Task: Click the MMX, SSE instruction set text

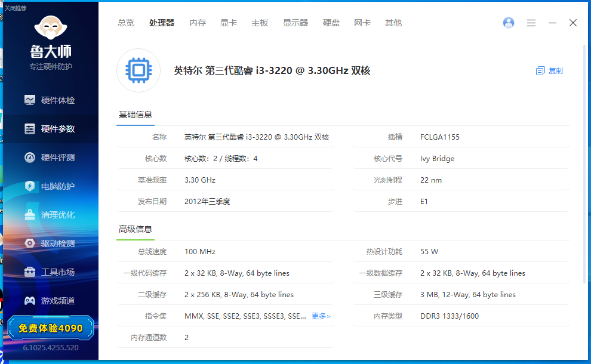Action: [245, 316]
